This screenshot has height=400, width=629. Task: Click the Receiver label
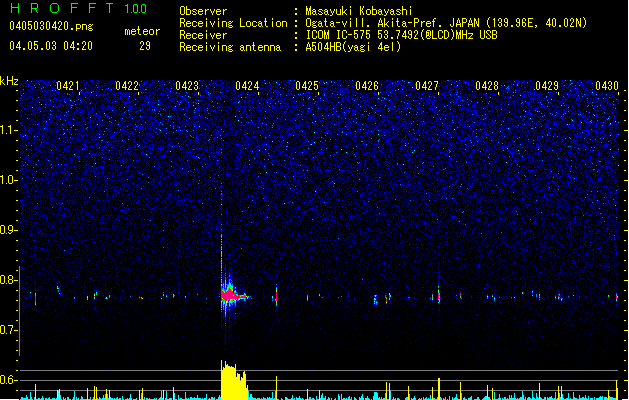203,35
